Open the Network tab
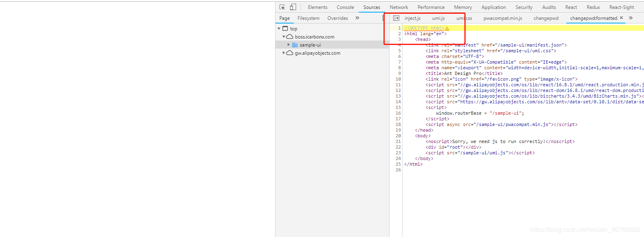Viewport: 644px width, 237px height. pyautogui.click(x=399, y=7)
